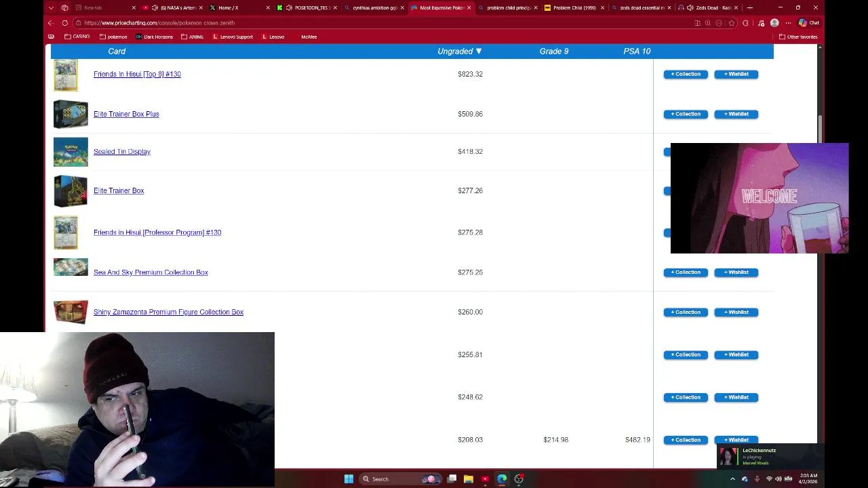Open Microsoft Edge taskbar icon
The image size is (868, 488).
[x=502, y=479]
